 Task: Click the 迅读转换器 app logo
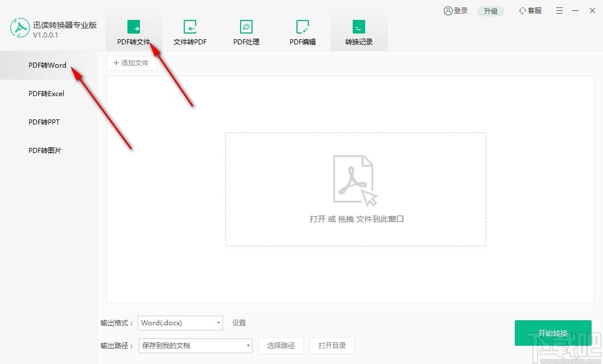pyautogui.click(x=20, y=28)
